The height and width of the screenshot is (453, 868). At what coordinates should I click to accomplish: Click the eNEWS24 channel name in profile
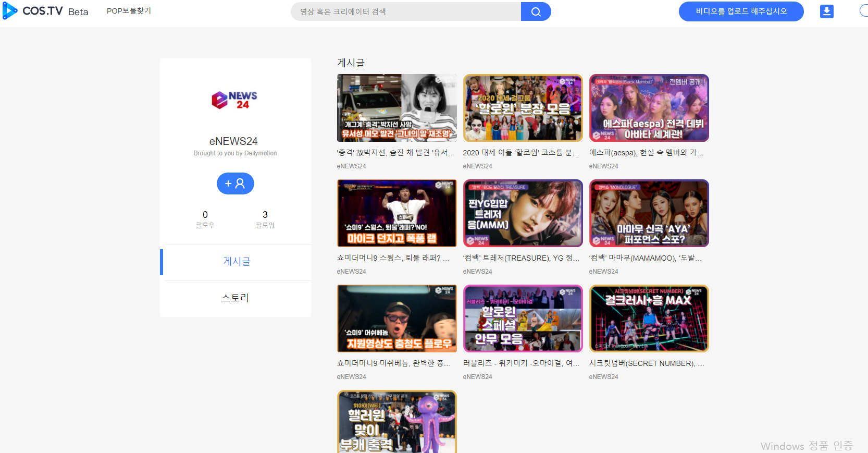[x=233, y=141]
